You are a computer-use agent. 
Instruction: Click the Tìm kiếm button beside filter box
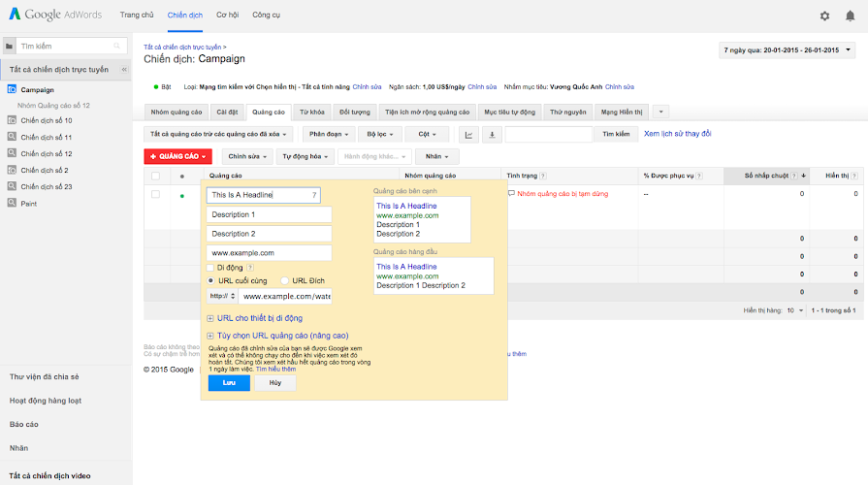click(616, 134)
